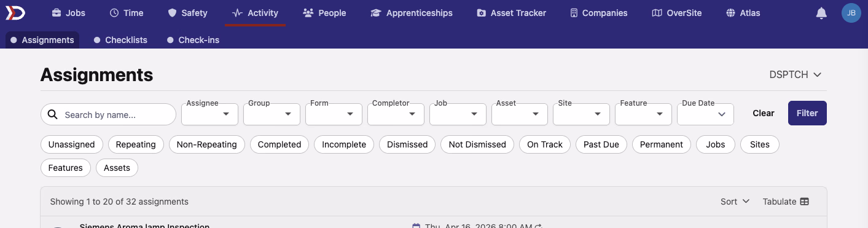Open the Site filter dropdown
The image size is (868, 228).
[x=581, y=114]
